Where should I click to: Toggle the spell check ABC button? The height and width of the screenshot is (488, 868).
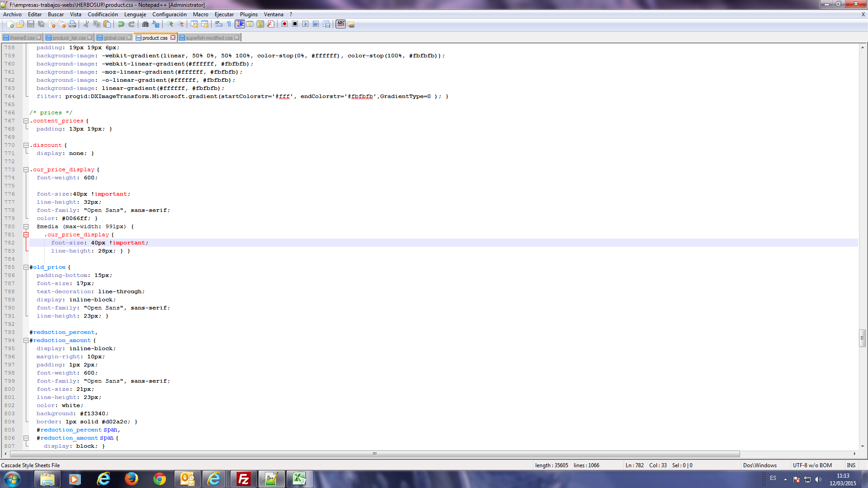coord(341,24)
